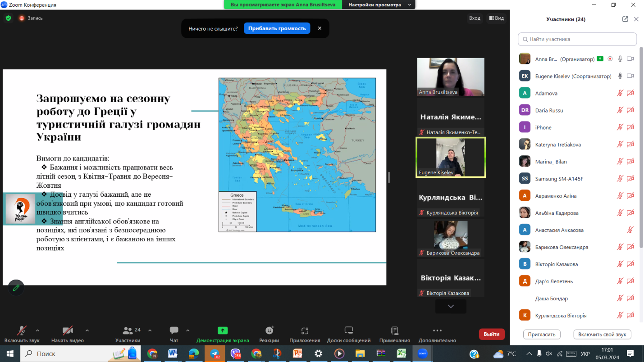Viewport: 644px width, 362px height.
Task: Open the Вид view menu
Action: point(496,18)
